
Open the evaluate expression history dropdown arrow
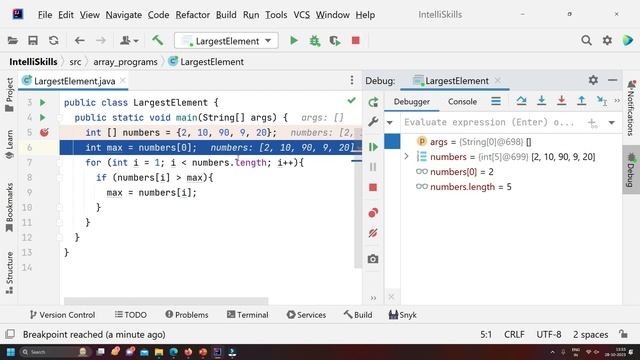coord(611,122)
